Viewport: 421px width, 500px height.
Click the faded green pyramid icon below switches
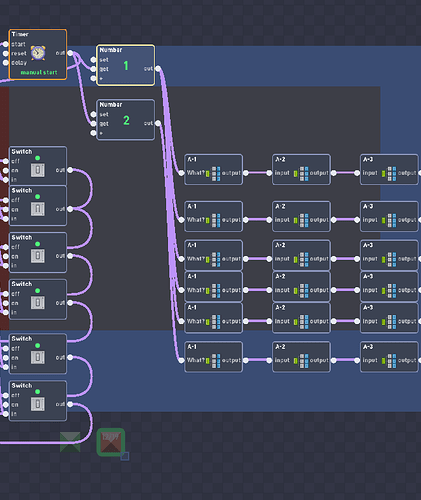(x=70, y=442)
